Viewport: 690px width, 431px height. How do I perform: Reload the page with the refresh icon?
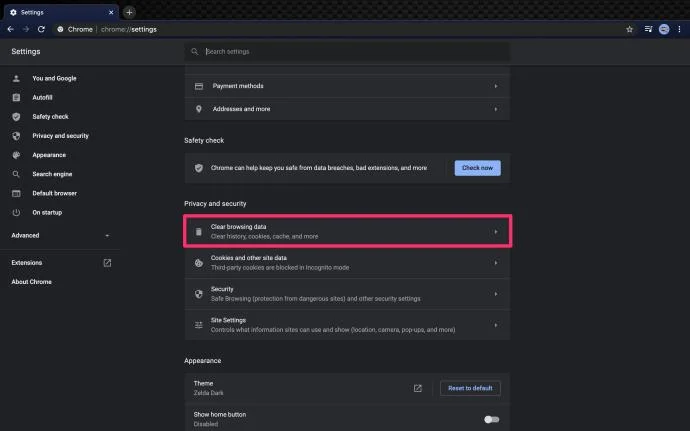pos(43,29)
